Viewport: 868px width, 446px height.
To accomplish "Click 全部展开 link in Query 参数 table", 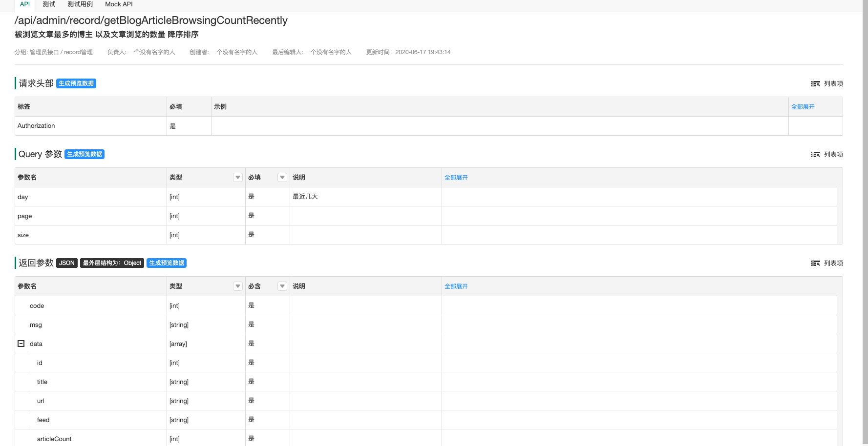I will click(456, 178).
